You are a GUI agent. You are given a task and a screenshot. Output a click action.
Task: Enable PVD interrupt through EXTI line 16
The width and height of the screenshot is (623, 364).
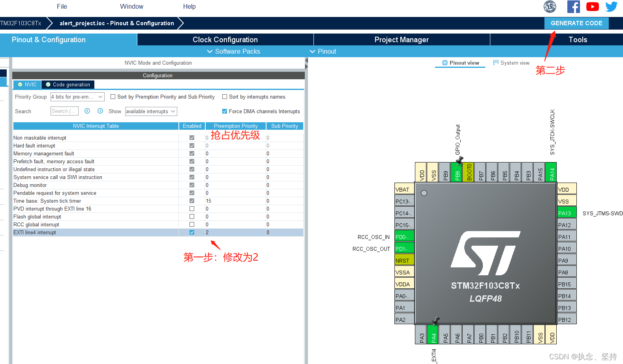click(x=192, y=209)
